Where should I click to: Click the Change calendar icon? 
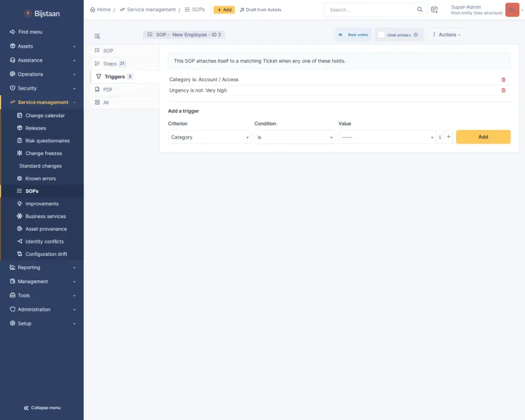20,115
